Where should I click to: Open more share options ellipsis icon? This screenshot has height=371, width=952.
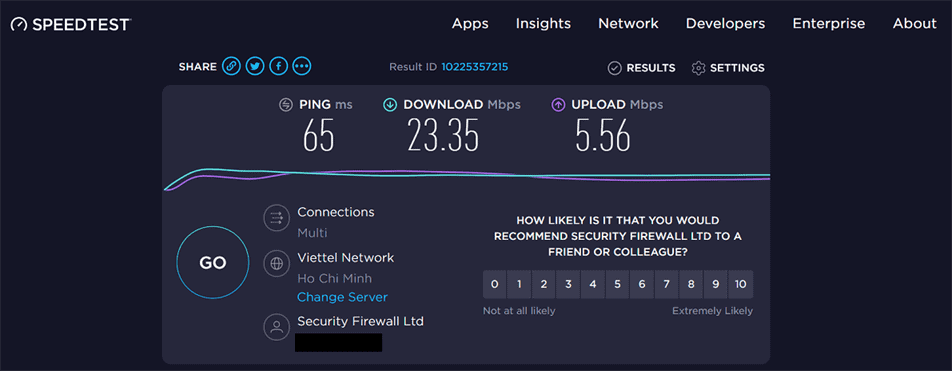click(x=302, y=66)
